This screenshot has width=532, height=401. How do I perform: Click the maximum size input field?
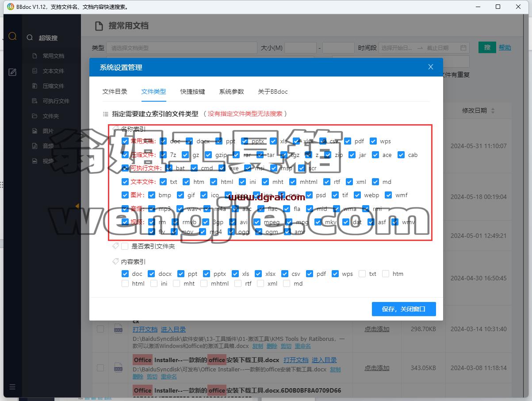point(338,48)
